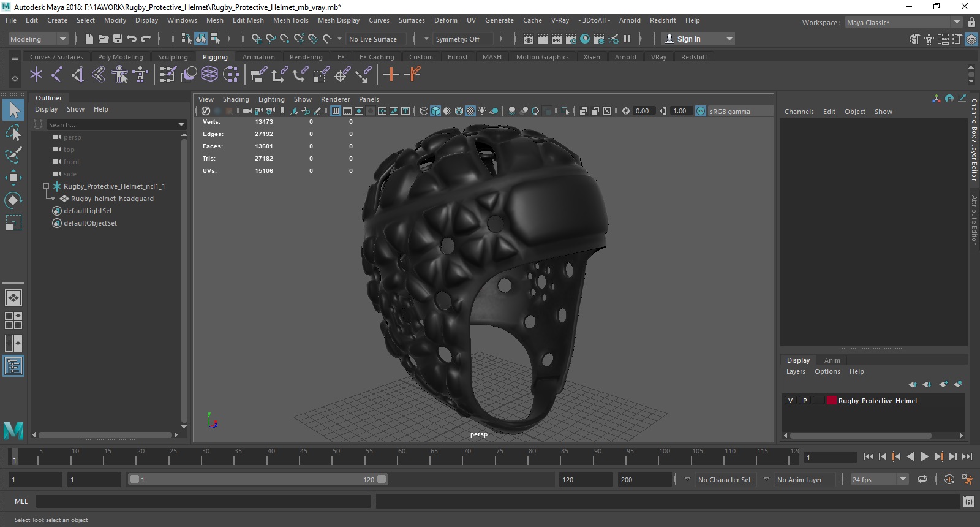The width and height of the screenshot is (980, 527).
Task: Toggle Auto Keyframe icon
Action: (949, 480)
